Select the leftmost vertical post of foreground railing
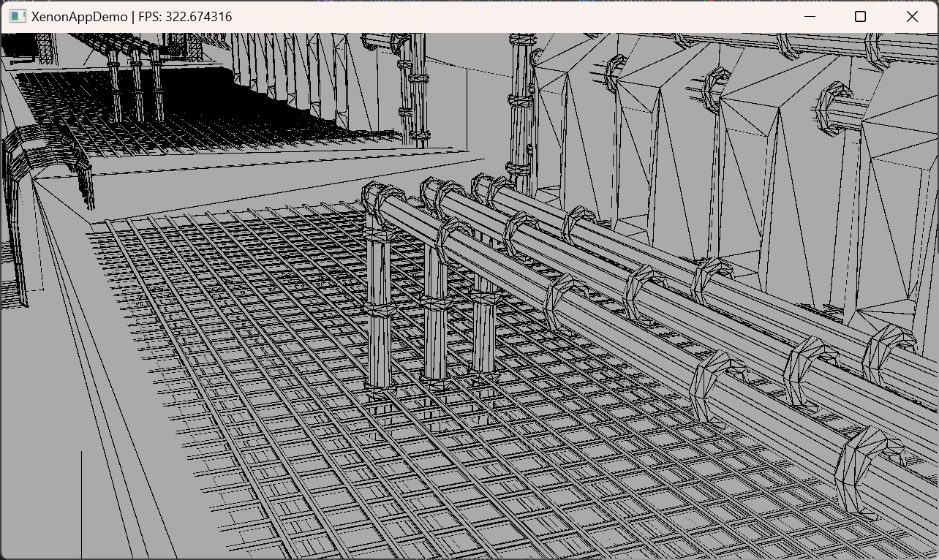Image resolution: width=939 pixels, height=560 pixels. coord(378,314)
